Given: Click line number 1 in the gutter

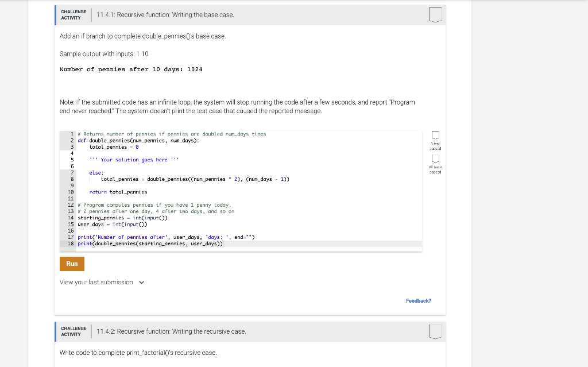Looking at the screenshot, I should tap(71, 134).
